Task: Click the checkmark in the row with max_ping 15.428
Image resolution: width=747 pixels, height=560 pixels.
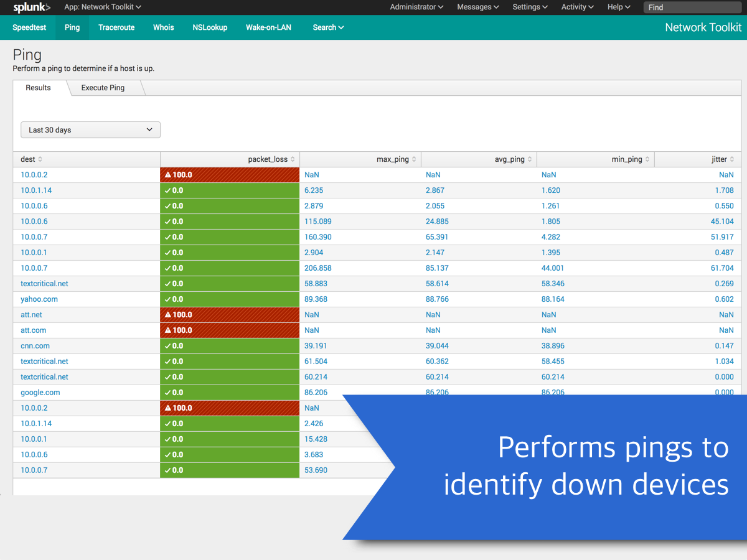Action: pos(168,439)
